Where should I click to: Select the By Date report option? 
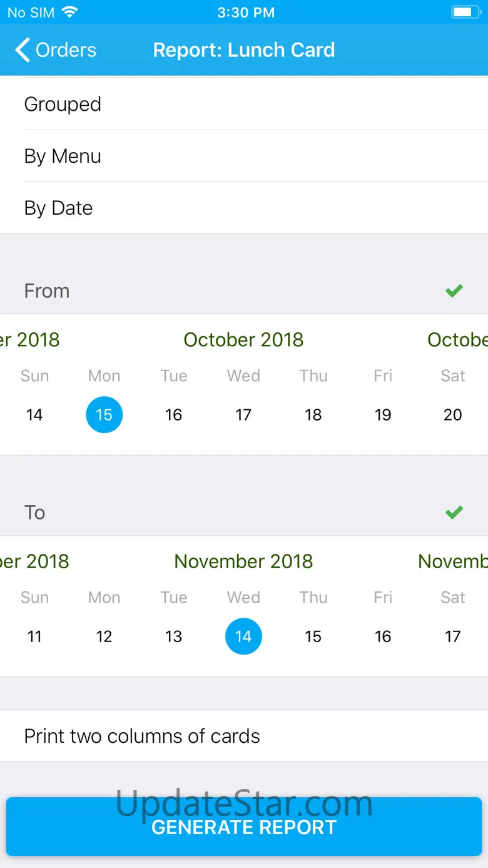click(244, 208)
